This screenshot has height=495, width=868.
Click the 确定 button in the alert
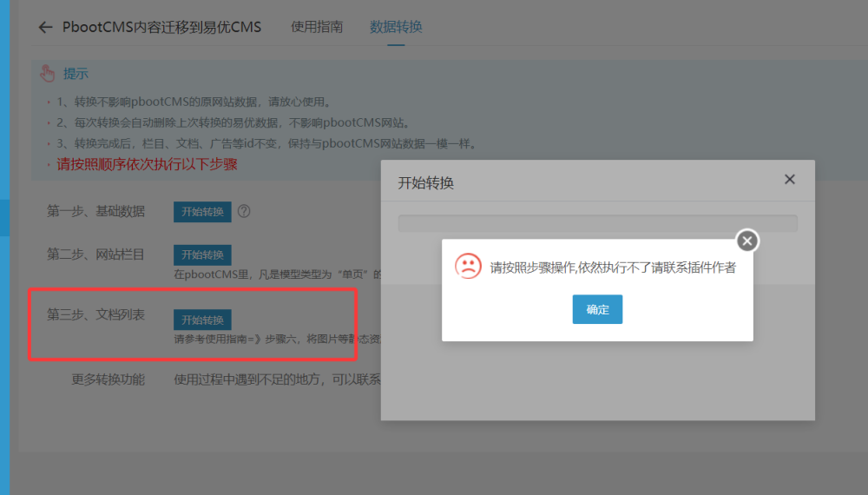point(597,309)
